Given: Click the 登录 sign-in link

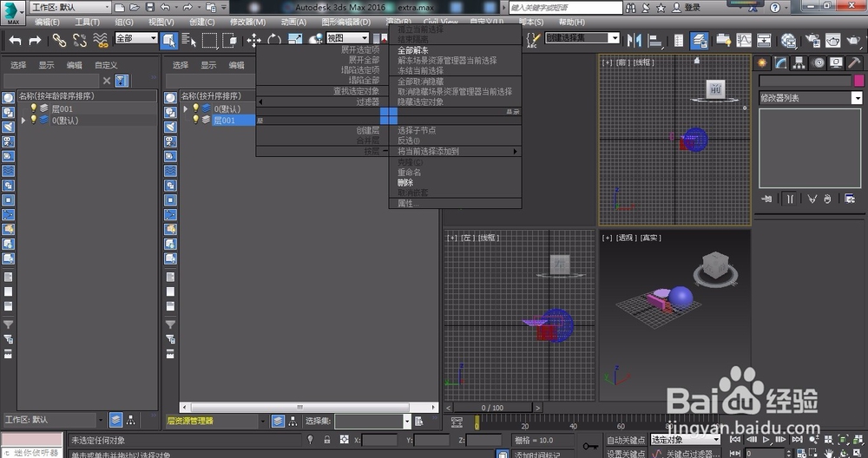Looking at the screenshot, I should (693, 8).
